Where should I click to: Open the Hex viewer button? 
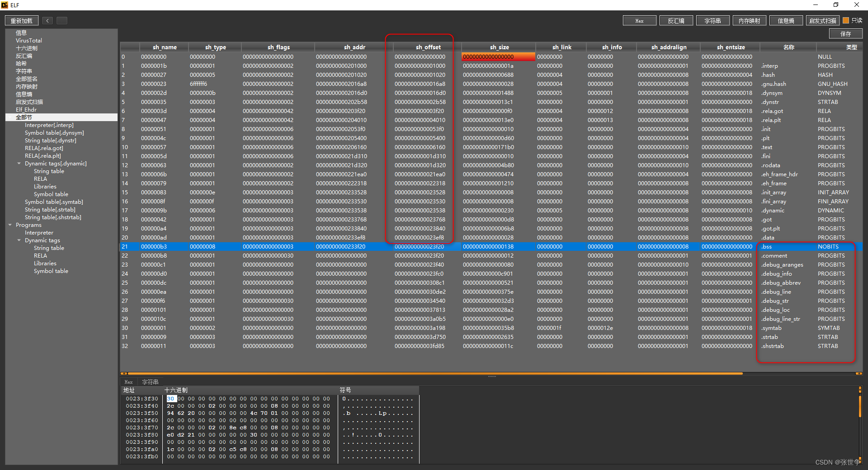tap(639, 21)
